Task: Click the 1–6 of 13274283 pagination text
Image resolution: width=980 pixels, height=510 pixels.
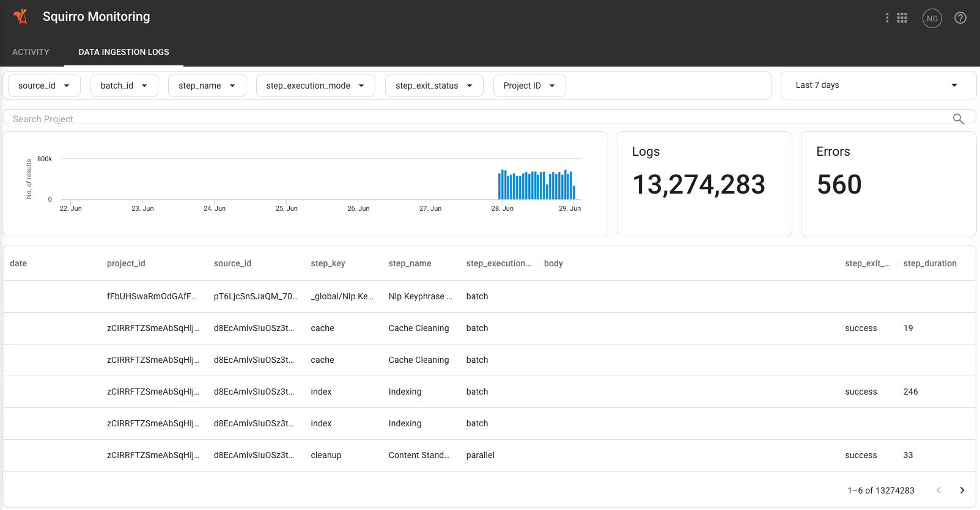Action: [x=881, y=490]
